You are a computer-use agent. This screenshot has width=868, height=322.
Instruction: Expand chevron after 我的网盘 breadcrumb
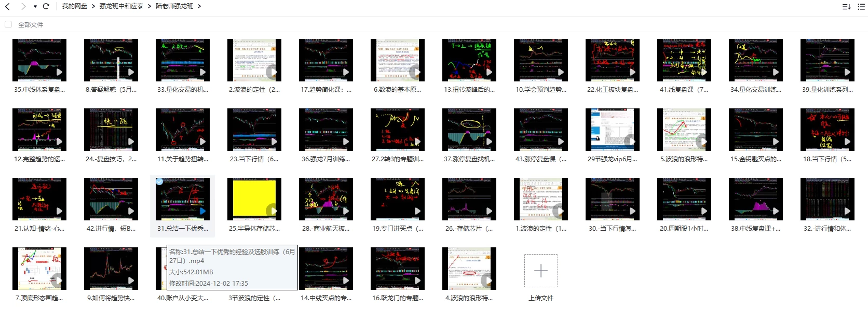point(93,6)
